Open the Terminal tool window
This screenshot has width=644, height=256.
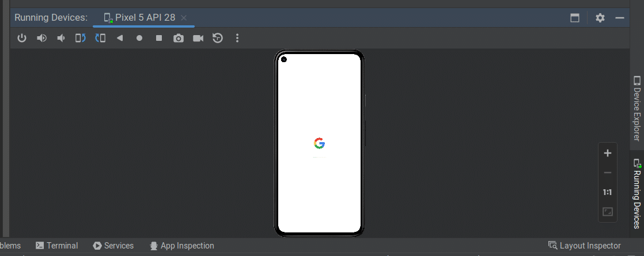[56, 245]
